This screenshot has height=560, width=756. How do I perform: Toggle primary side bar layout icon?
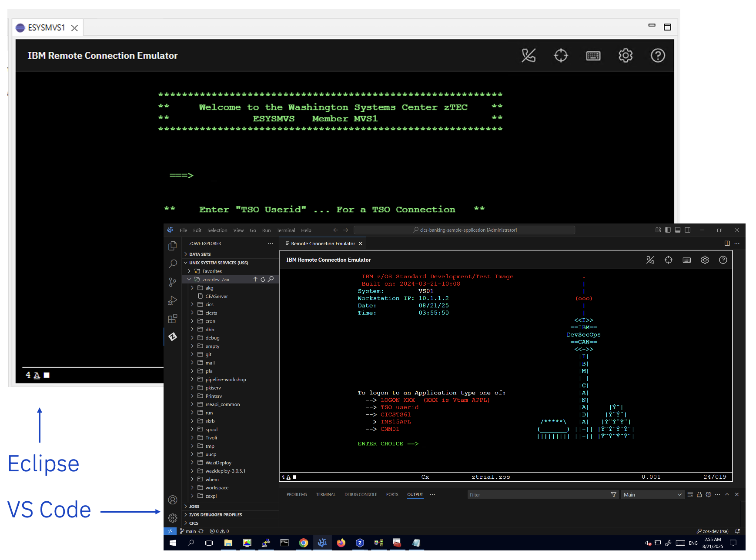tap(668, 230)
